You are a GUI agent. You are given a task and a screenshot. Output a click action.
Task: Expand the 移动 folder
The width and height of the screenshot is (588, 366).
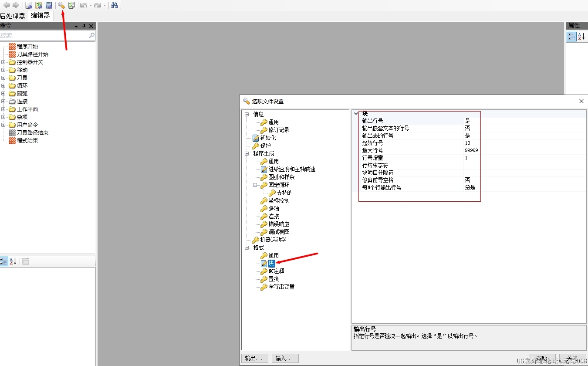click(x=3, y=70)
